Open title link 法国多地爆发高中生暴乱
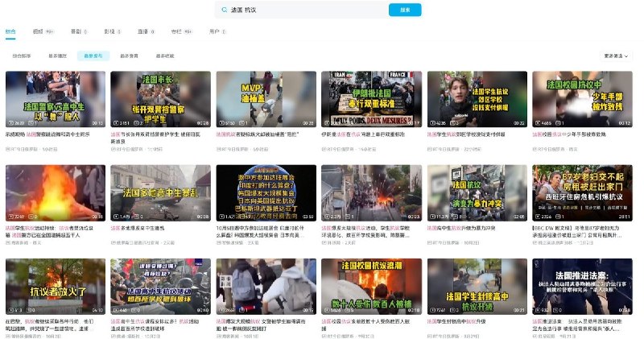 coord(138,228)
